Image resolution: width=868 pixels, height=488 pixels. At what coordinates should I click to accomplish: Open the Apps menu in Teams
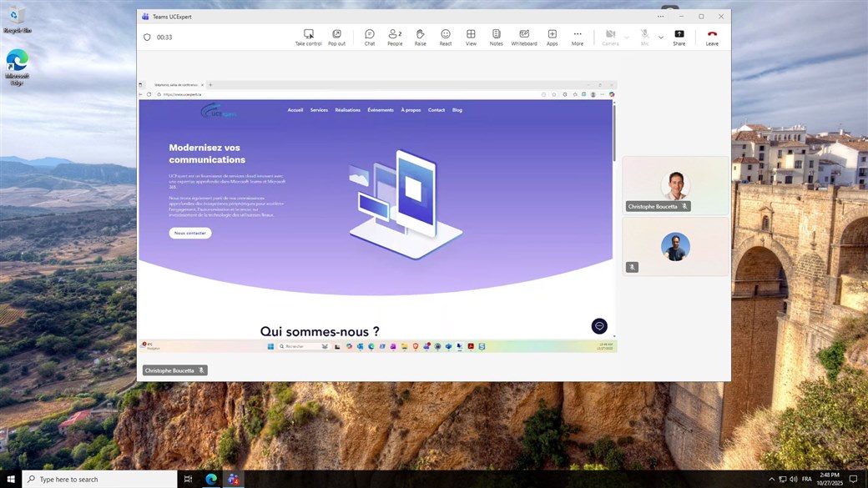[x=553, y=37]
